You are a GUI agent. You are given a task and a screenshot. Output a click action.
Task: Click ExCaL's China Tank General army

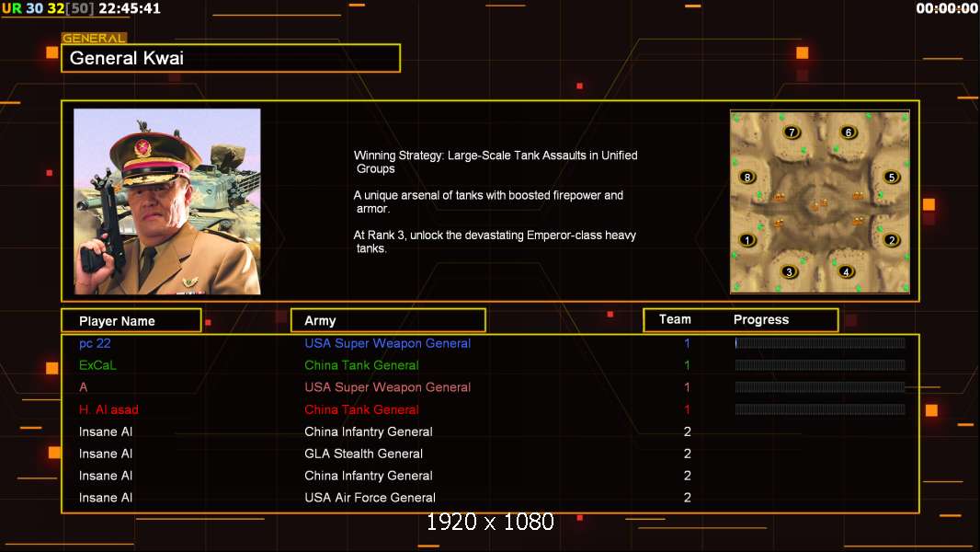coord(362,365)
